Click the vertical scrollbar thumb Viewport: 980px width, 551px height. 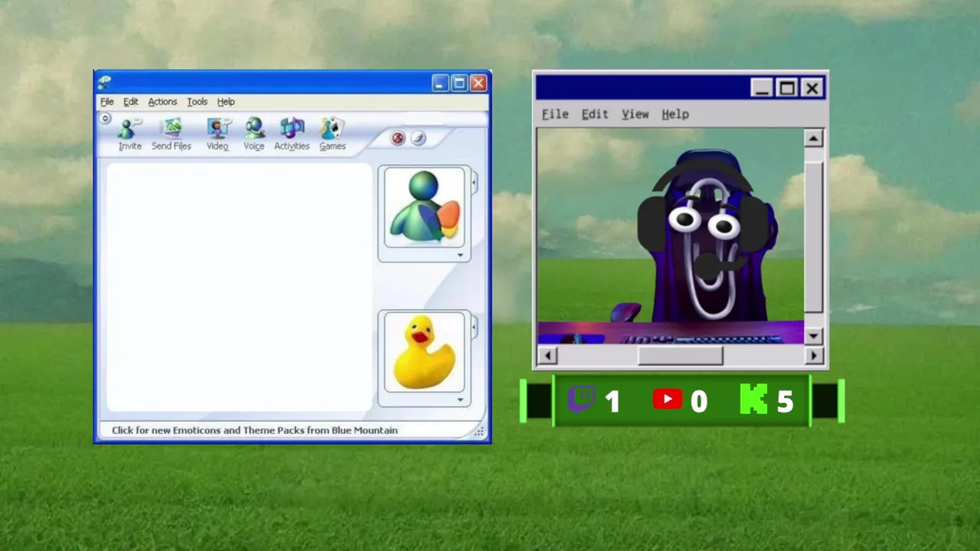point(813,237)
